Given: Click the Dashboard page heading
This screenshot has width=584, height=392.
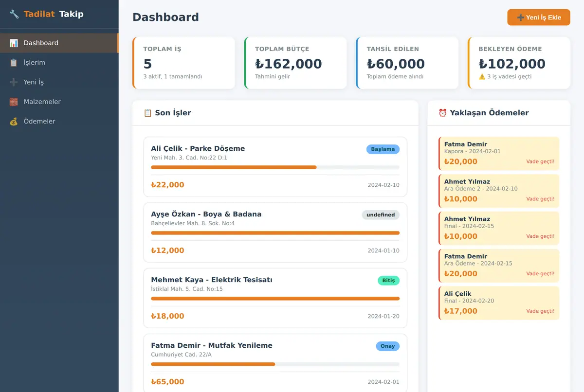Looking at the screenshot, I should [x=165, y=17].
